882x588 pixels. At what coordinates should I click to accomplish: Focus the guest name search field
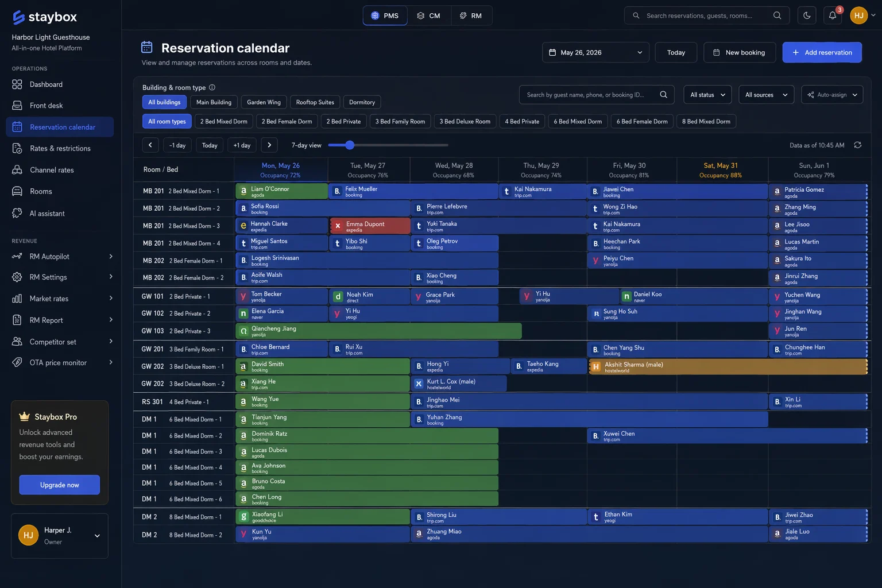[x=597, y=95]
